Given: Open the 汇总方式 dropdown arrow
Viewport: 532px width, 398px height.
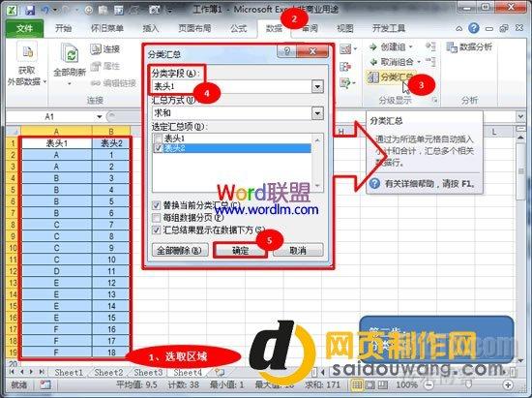Looking at the screenshot, I should 317,113.
